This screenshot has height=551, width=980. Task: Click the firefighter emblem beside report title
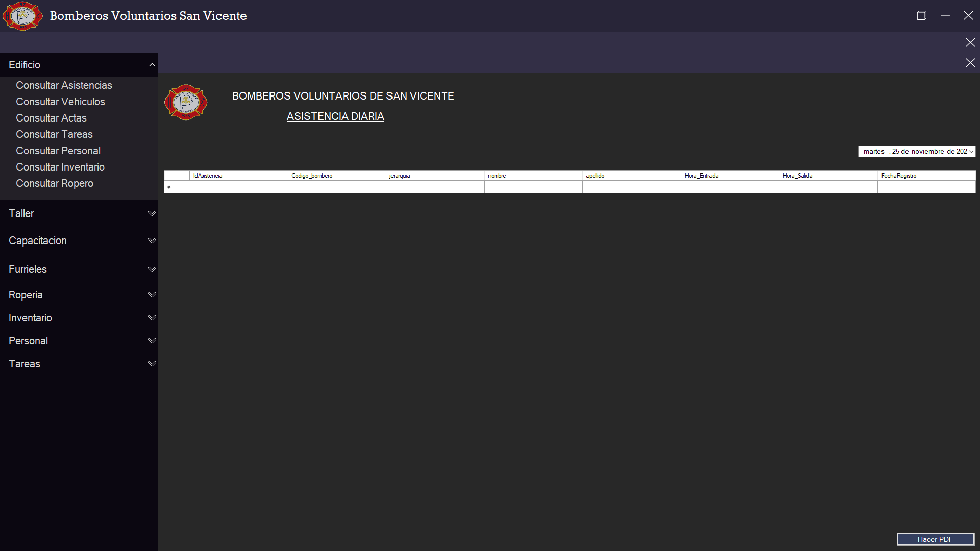186,102
